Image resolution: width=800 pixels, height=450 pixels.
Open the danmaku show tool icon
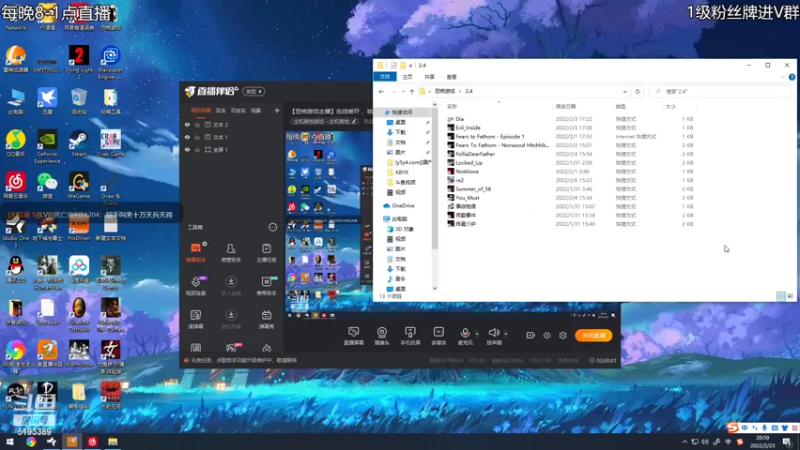click(266, 319)
